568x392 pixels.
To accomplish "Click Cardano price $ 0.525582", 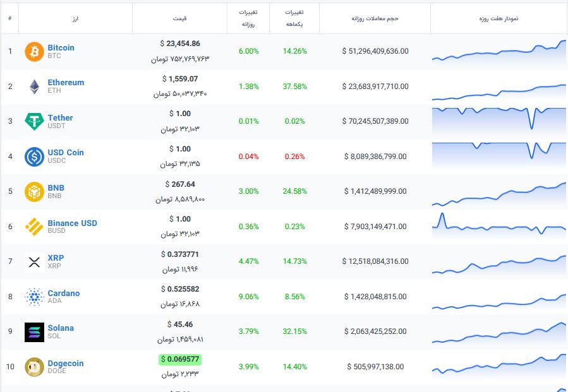I will (180, 289).
